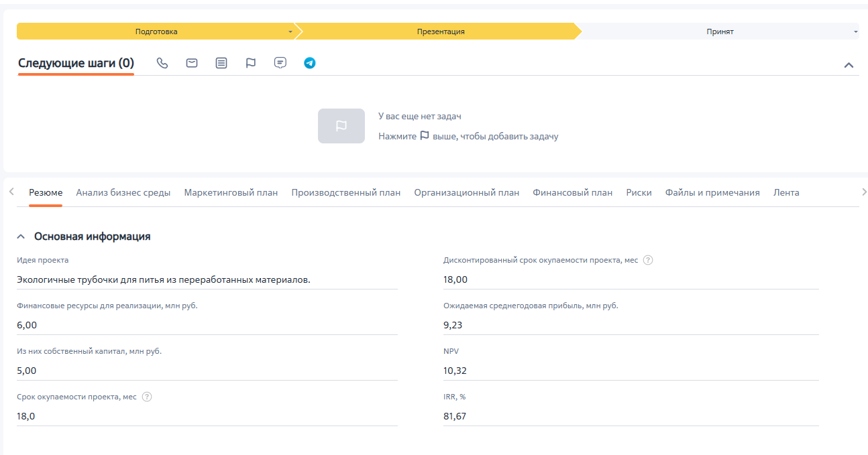Switch to Финансовый план tab

point(573,192)
